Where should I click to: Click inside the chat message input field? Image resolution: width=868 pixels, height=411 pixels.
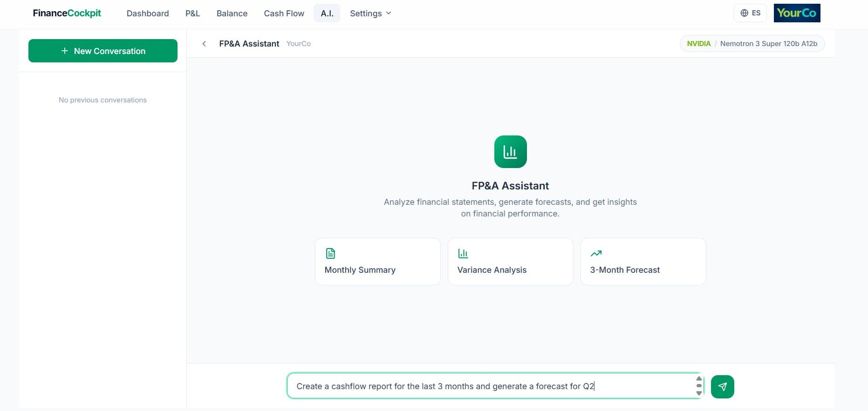click(489, 386)
